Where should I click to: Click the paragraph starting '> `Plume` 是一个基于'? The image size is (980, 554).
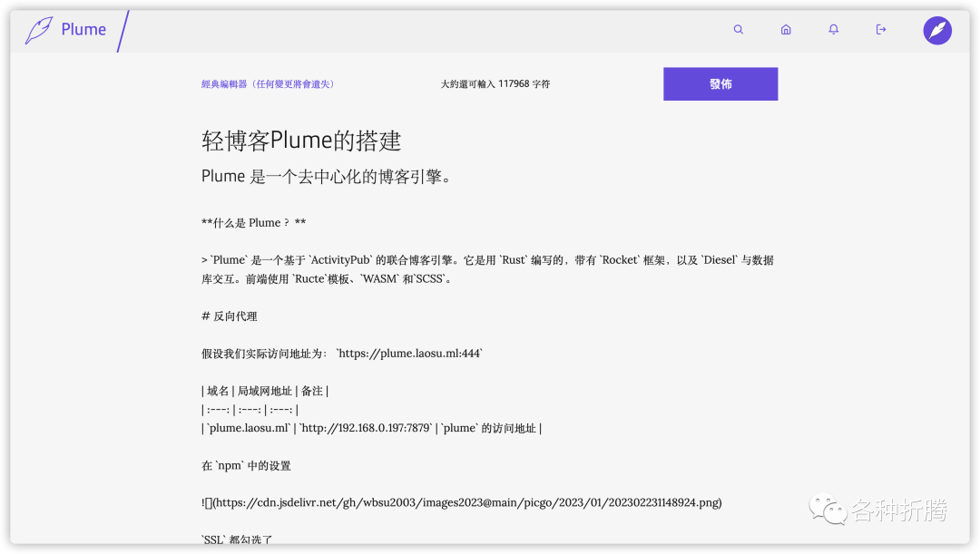point(487,269)
